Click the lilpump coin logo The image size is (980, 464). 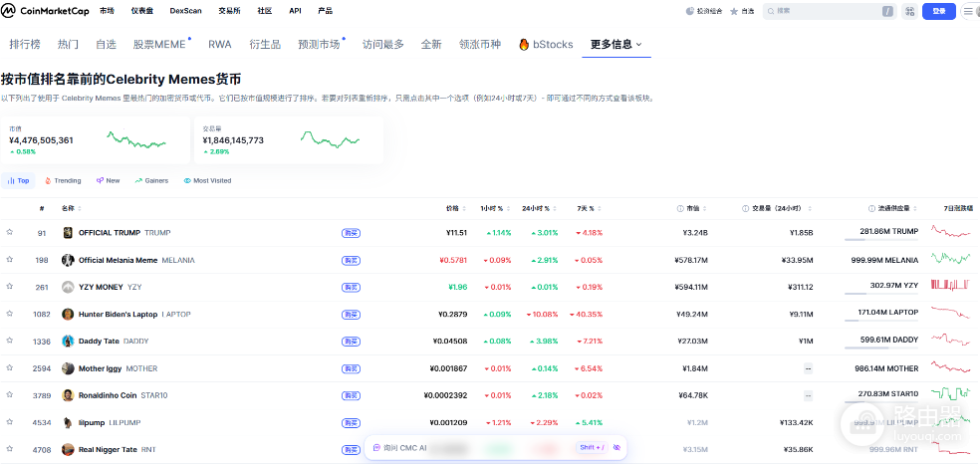coord(68,423)
